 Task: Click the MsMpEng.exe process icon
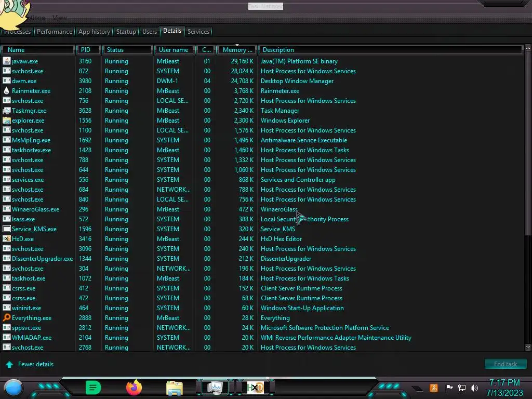[x=6, y=140]
